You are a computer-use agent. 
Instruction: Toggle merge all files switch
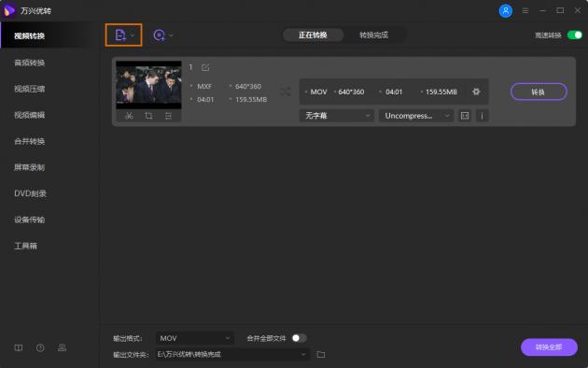point(299,338)
